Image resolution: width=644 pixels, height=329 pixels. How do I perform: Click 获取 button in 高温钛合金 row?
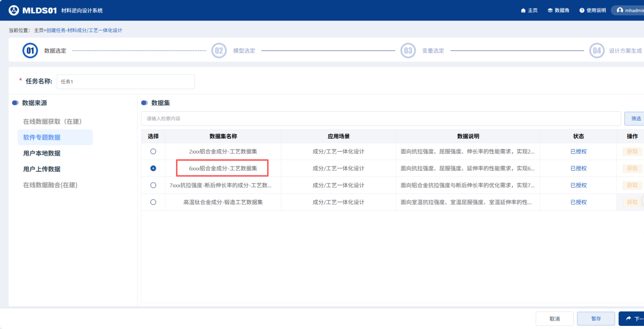click(632, 202)
